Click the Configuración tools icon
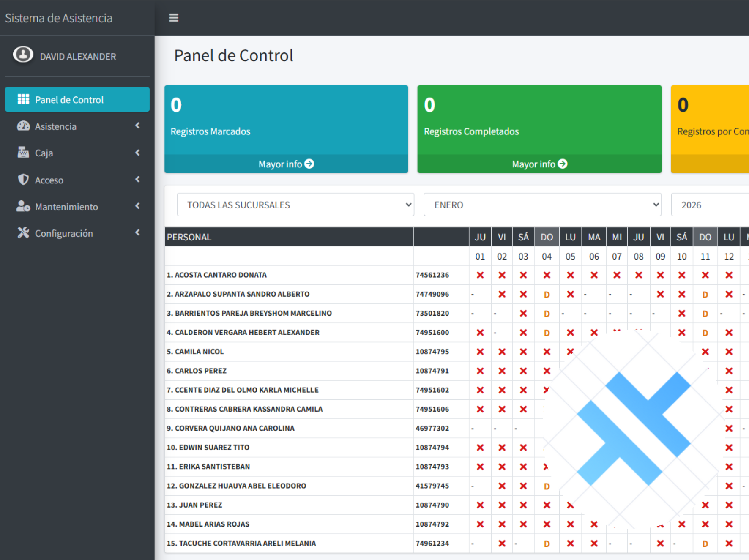Image resolution: width=749 pixels, height=560 pixels. (23, 233)
